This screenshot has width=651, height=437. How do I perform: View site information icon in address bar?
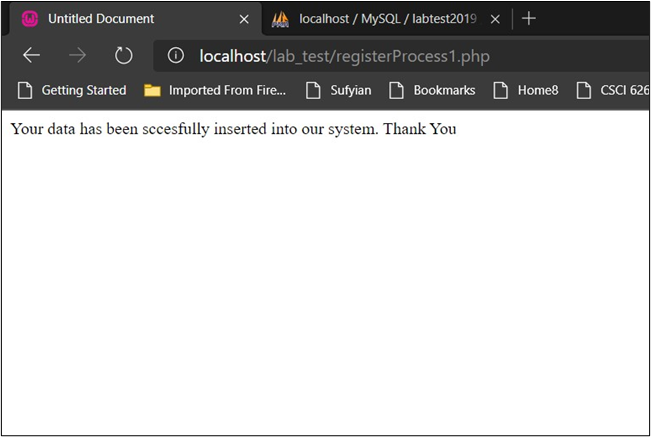point(176,55)
